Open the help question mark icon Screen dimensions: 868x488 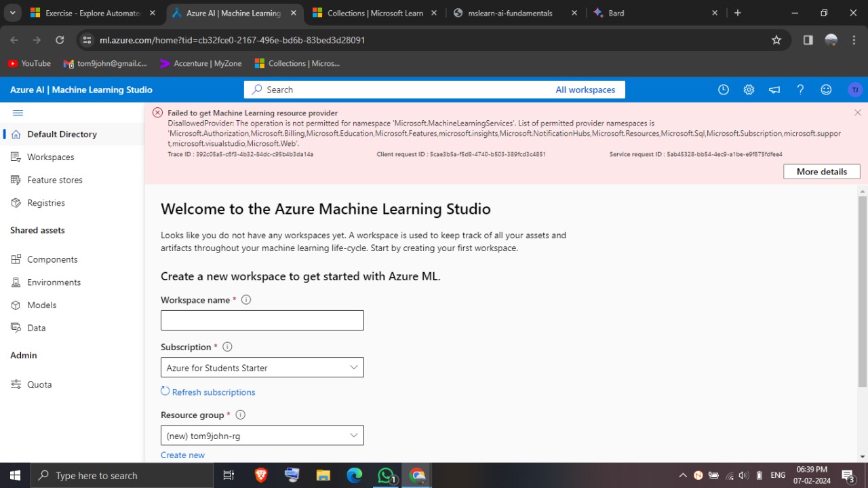(800, 90)
